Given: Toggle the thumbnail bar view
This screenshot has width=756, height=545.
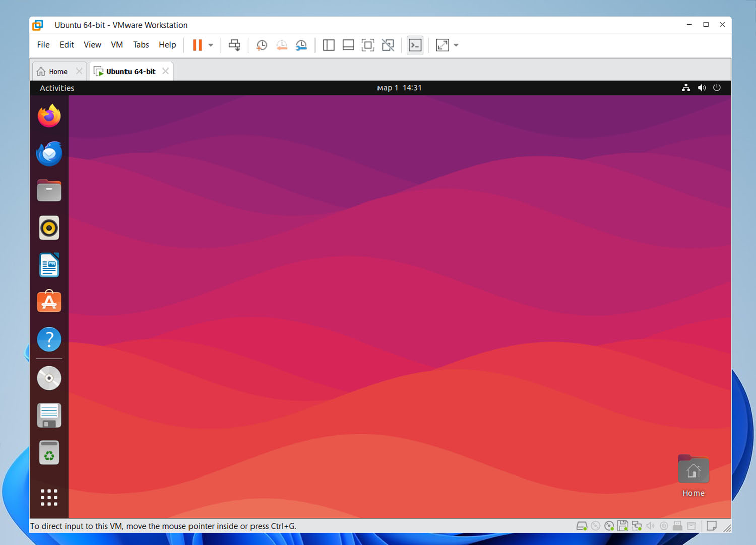Looking at the screenshot, I should tap(348, 45).
